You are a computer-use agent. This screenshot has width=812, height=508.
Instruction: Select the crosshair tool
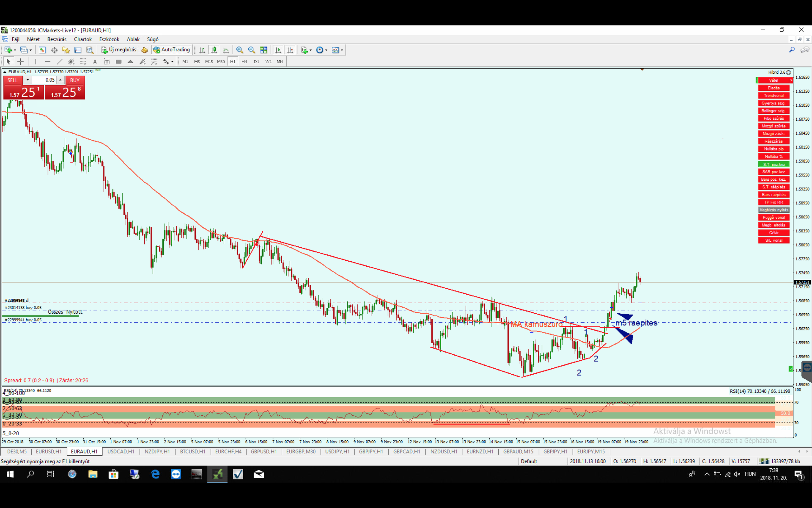tap(21, 62)
